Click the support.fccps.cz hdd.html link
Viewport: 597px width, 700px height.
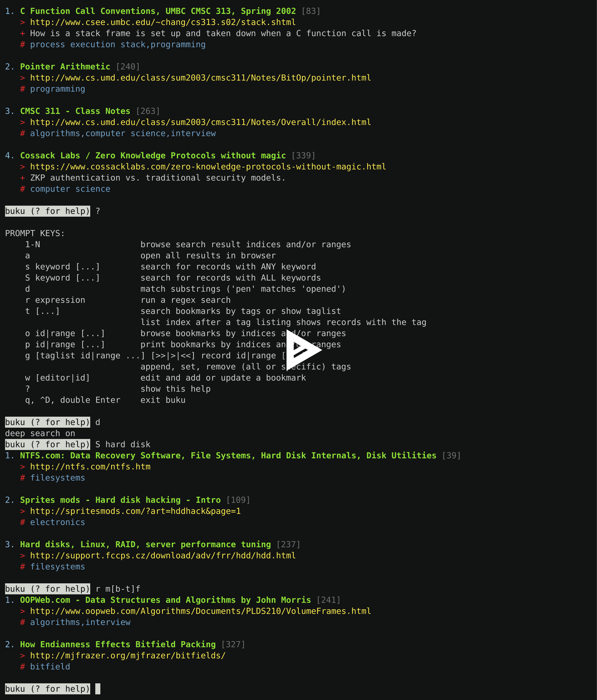[x=163, y=556]
